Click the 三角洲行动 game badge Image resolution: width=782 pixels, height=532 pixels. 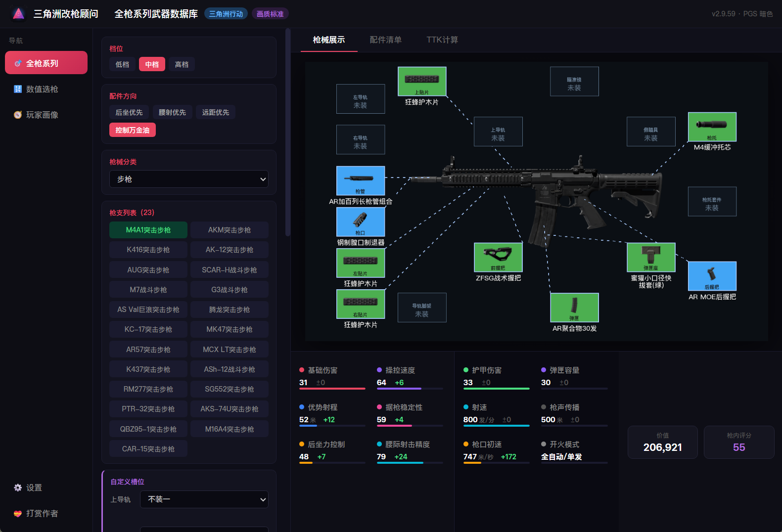click(x=226, y=14)
